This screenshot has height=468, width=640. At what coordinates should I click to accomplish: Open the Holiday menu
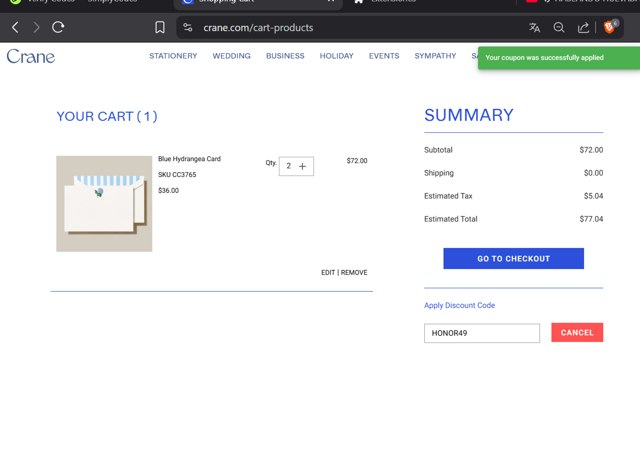tap(336, 56)
